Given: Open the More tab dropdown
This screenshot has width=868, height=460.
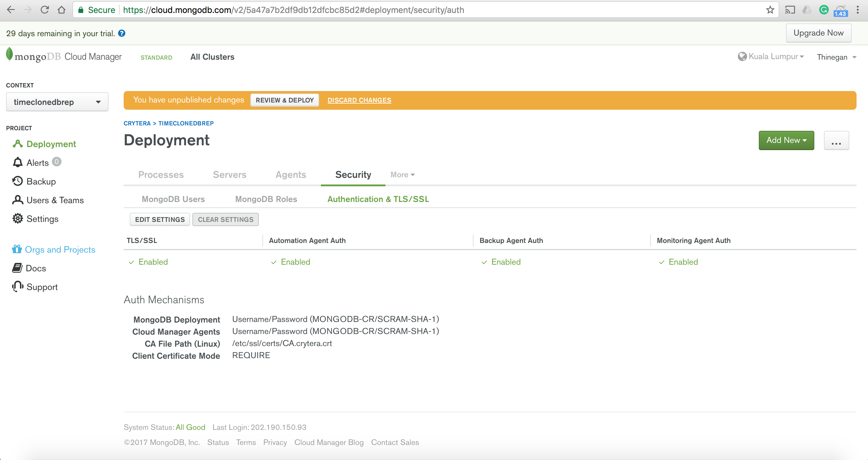Looking at the screenshot, I should tap(402, 175).
